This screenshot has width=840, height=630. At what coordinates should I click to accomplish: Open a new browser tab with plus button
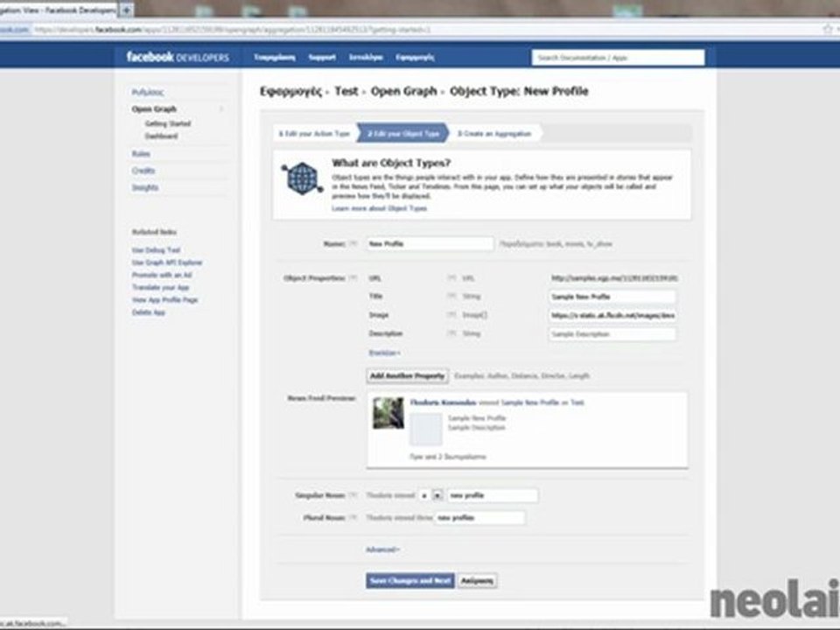click(x=126, y=10)
